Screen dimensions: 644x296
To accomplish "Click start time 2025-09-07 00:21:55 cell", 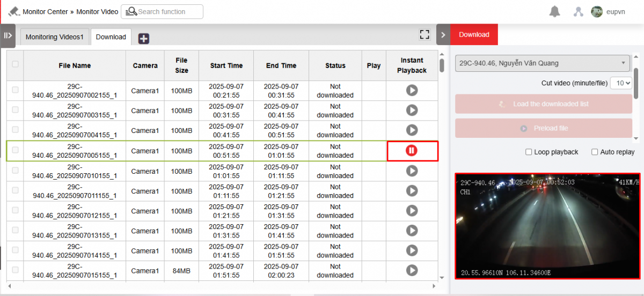I will (226, 91).
